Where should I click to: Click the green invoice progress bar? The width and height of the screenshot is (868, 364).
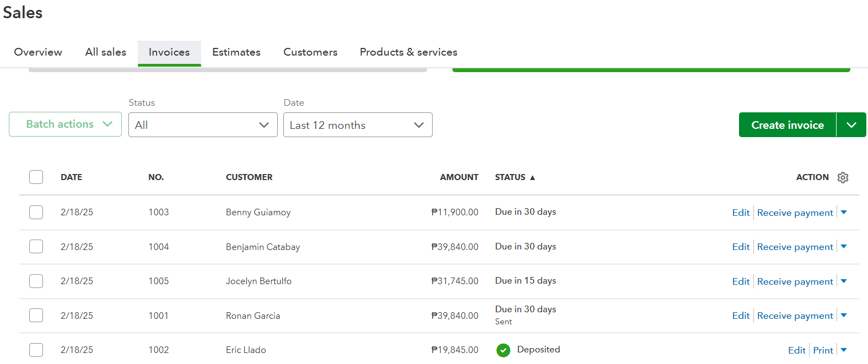pos(651,70)
